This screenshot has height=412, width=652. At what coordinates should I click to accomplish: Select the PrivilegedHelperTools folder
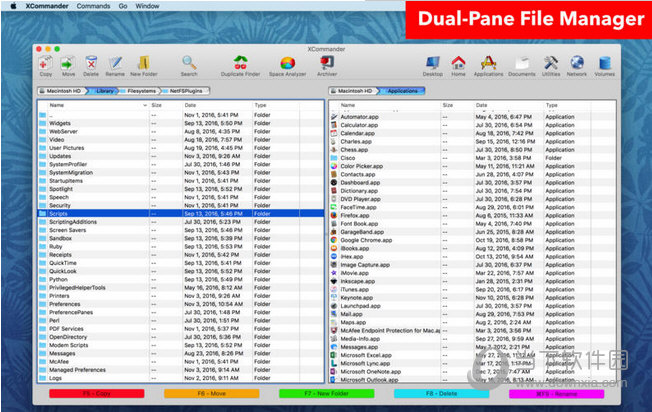pos(181,288)
